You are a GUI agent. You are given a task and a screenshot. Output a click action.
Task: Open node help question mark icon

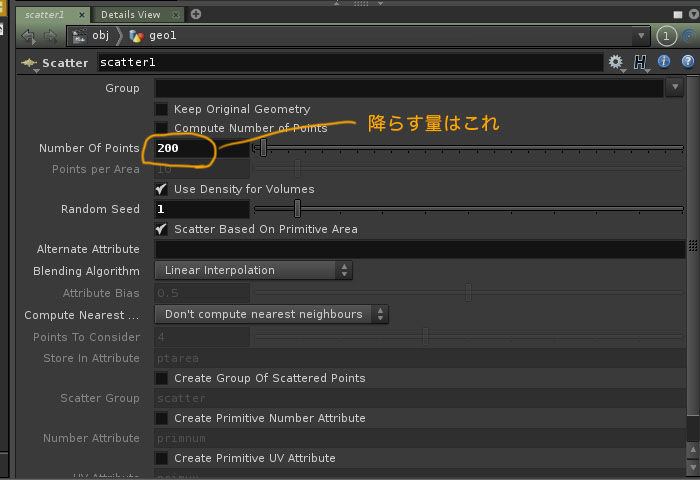688,62
